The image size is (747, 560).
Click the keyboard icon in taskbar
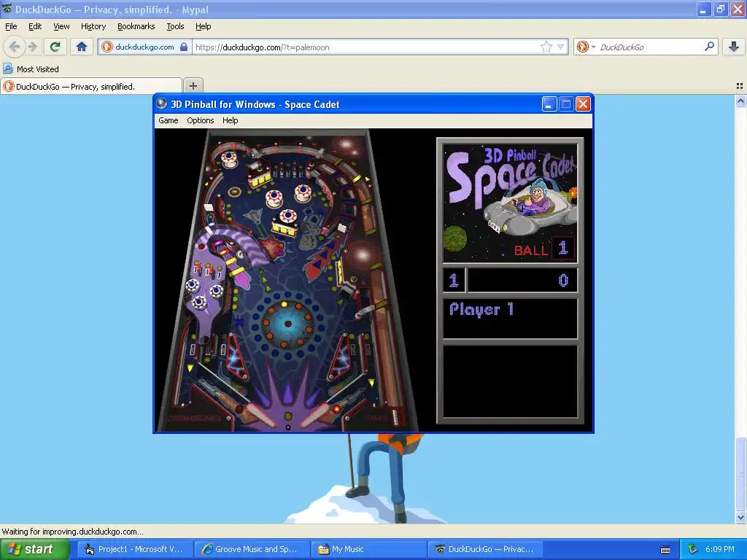(665, 550)
